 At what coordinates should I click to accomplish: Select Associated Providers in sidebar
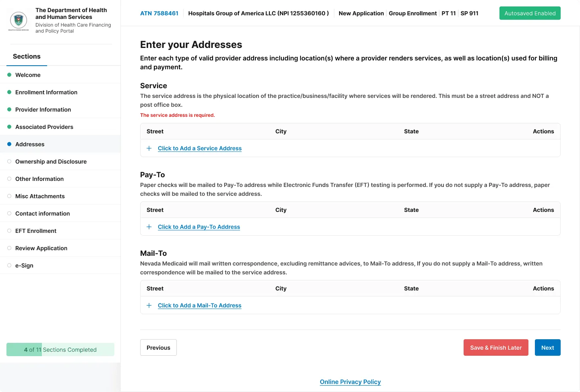coord(60,127)
